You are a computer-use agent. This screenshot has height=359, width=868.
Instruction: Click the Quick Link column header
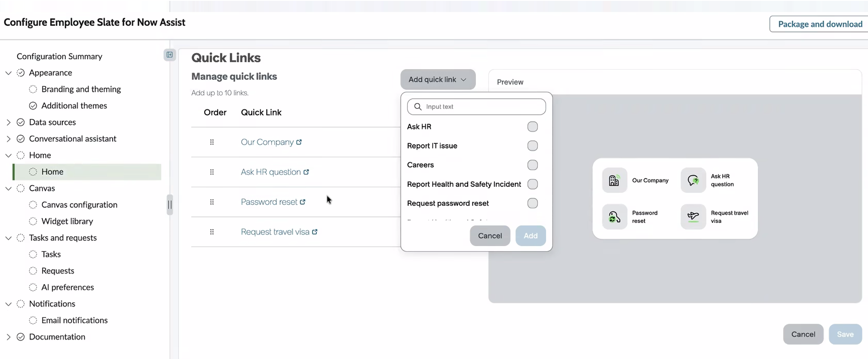[261, 113]
